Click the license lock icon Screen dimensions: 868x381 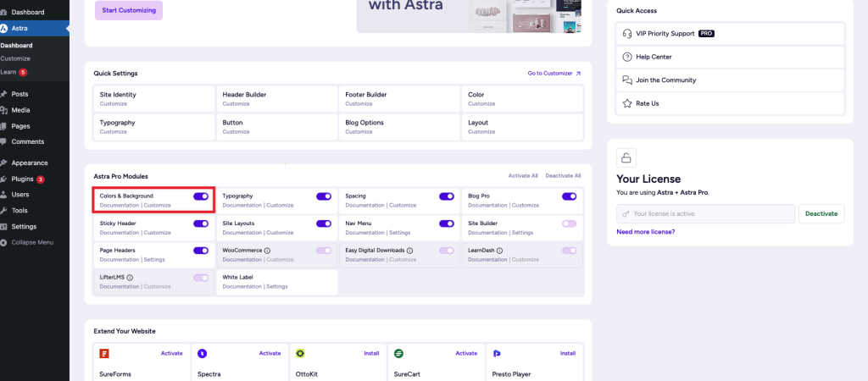626,157
